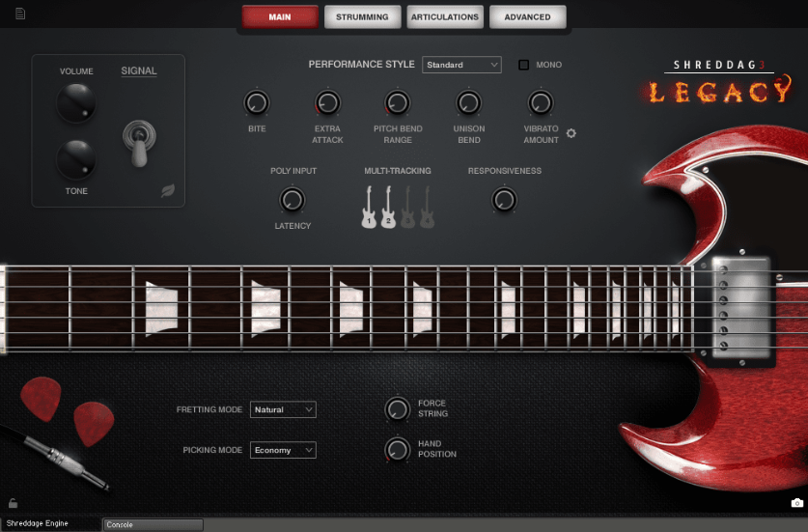Click the HAND POSITION knob

tap(398, 450)
